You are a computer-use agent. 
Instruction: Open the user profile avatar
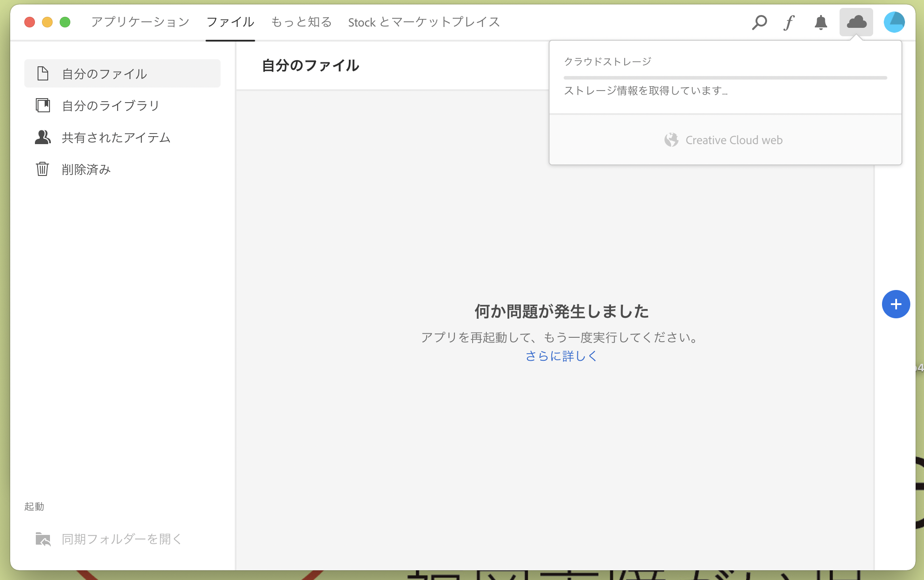click(x=894, y=22)
